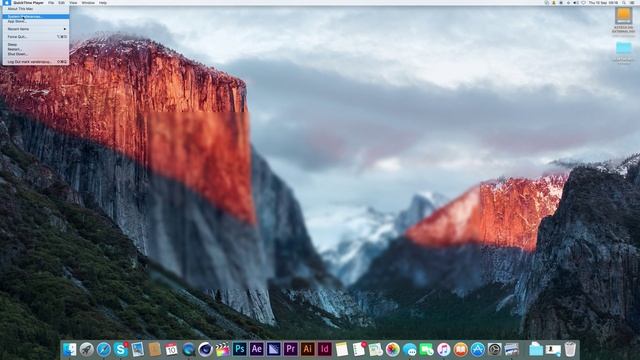Open System Preferences gear in dock

pos(495,349)
